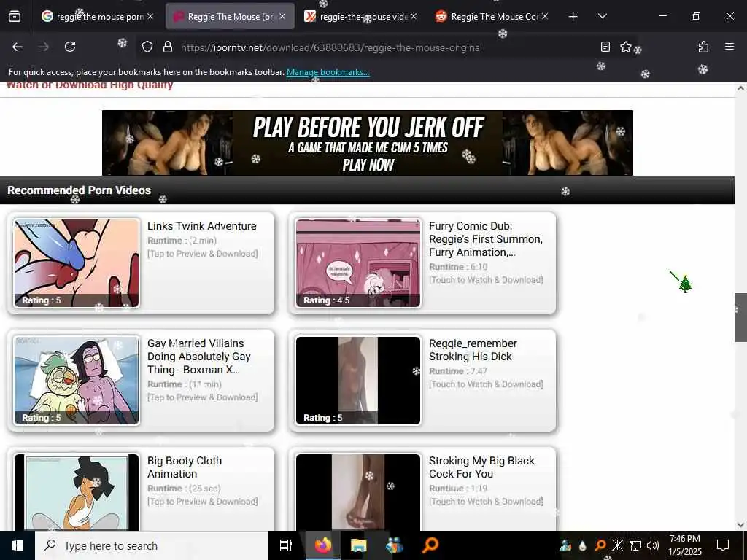Click the page scrollbar down arrow
Image resolution: width=747 pixels, height=560 pixels.
[740, 525]
